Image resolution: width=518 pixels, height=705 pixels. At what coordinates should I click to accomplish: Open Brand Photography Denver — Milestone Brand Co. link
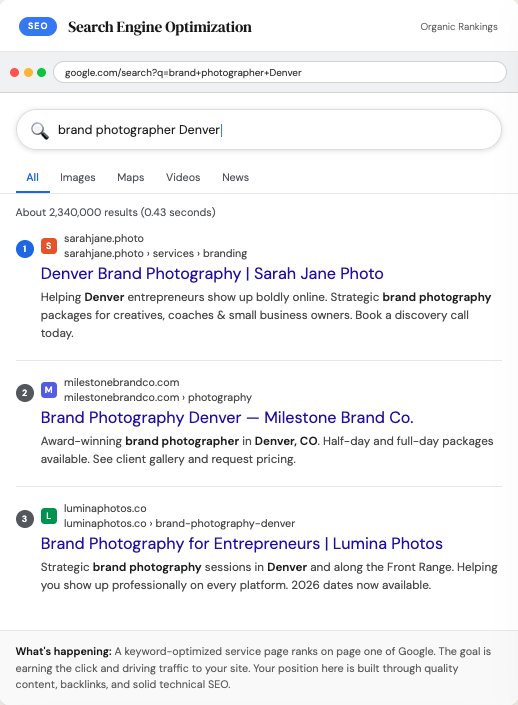click(227, 417)
